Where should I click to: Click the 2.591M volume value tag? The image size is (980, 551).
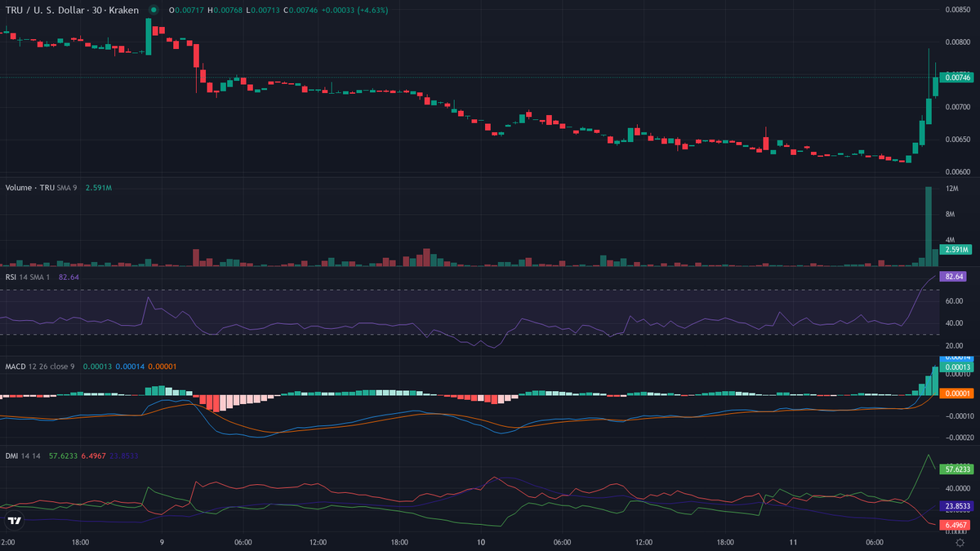point(956,249)
